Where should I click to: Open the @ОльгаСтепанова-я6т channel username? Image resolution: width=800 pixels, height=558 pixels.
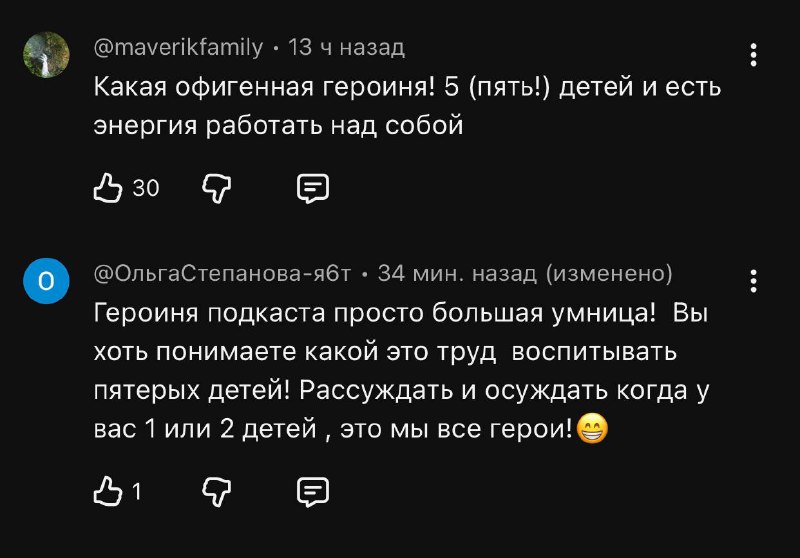tap(222, 274)
